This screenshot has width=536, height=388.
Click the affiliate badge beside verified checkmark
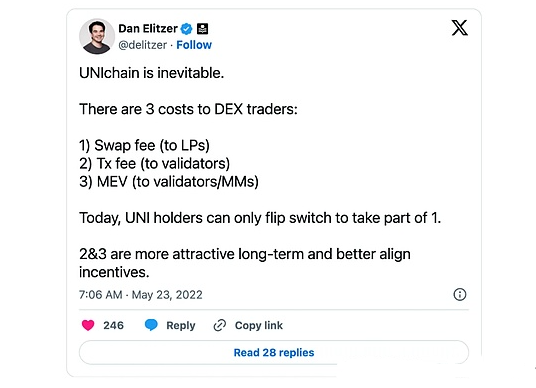[203, 29]
